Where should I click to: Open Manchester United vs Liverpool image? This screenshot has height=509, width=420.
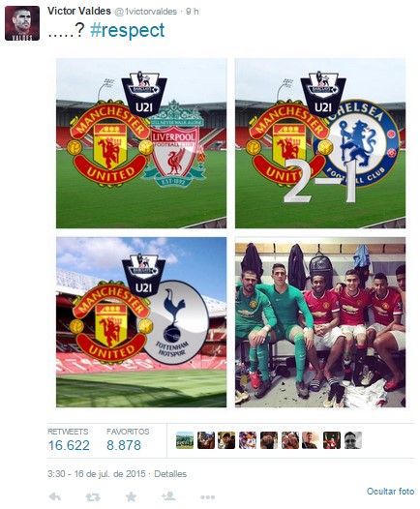[141, 143]
